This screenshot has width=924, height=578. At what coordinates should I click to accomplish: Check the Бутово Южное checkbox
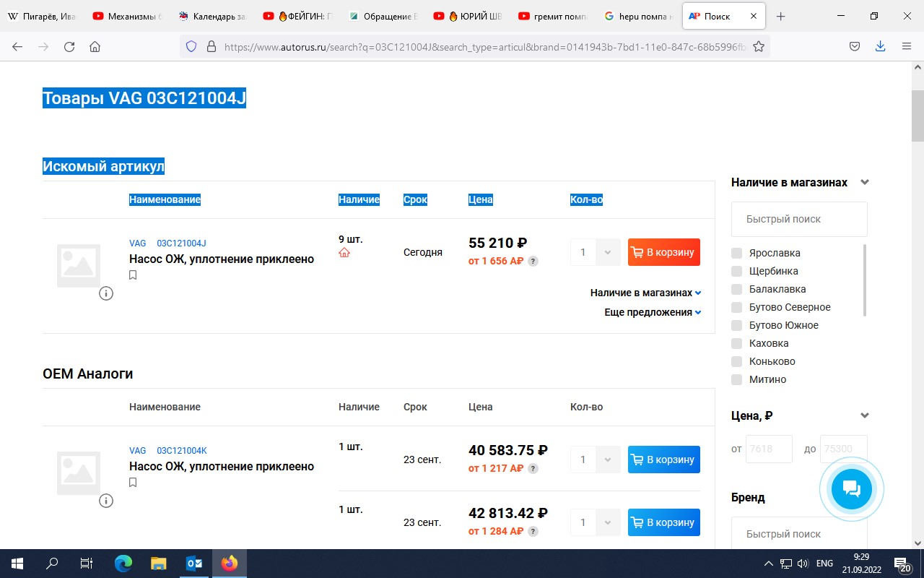736,325
